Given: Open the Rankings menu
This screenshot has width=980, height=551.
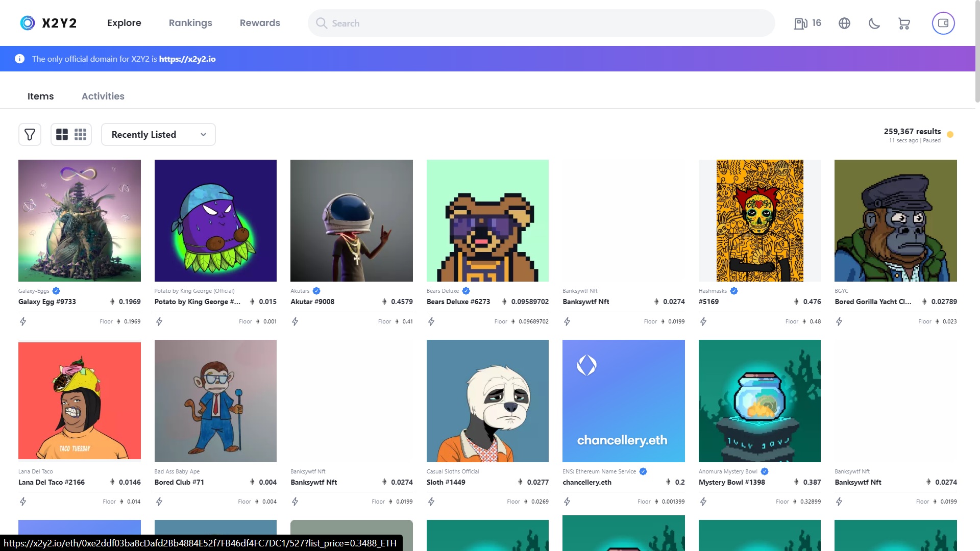Looking at the screenshot, I should coord(190,23).
